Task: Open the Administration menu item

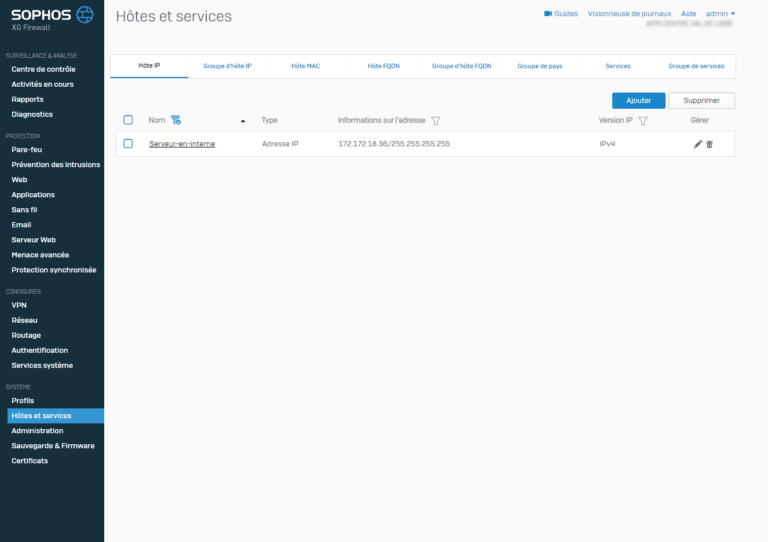Action: click(37, 431)
